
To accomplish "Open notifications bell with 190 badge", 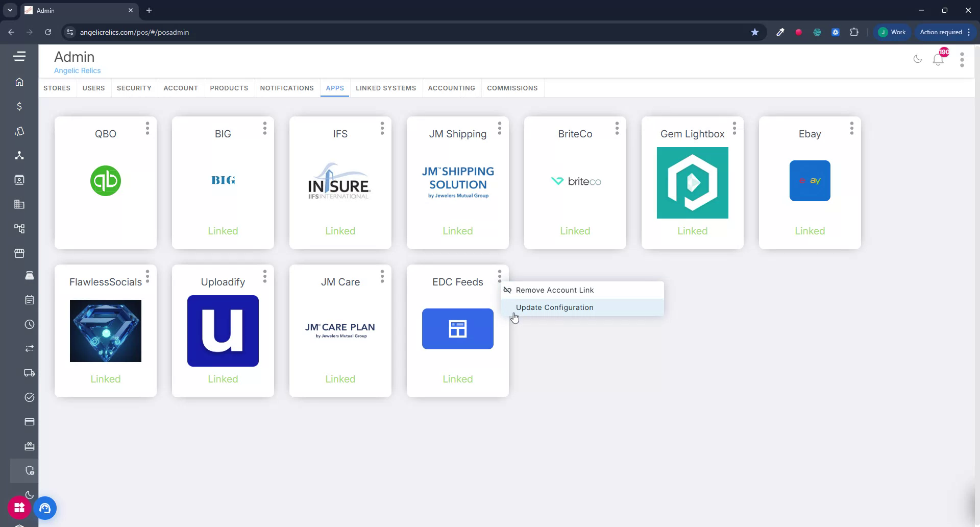I will [938, 59].
